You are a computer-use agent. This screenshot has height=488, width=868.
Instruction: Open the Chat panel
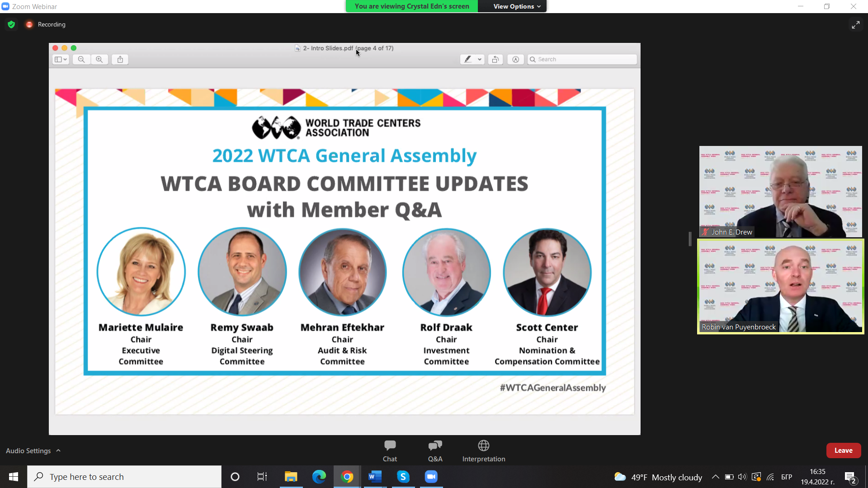390,451
